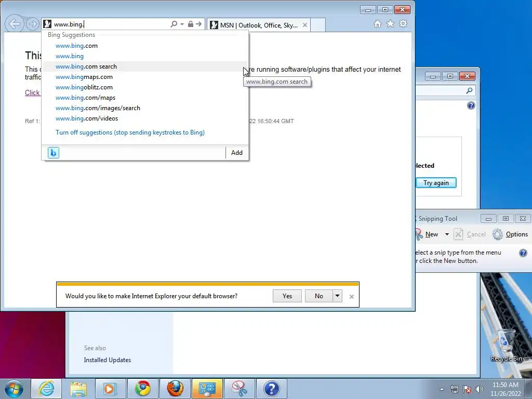Click Try again button in background window
The image size is (532, 399).
coord(436,183)
